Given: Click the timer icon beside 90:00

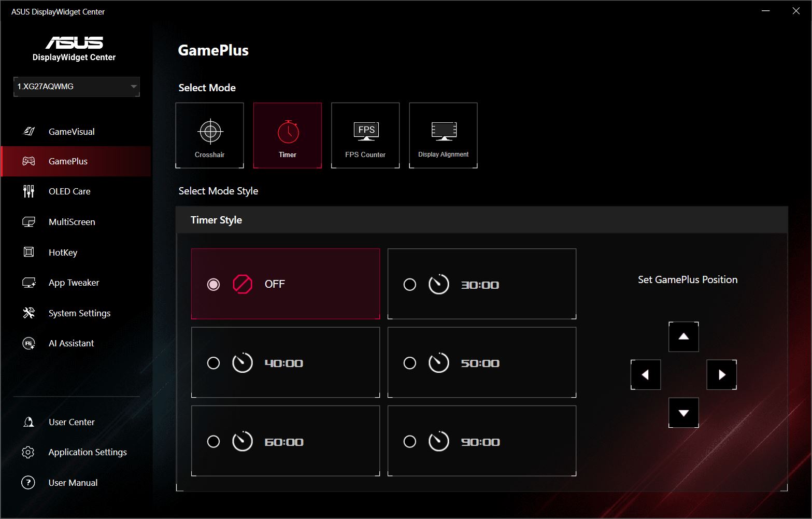Looking at the screenshot, I should point(438,441).
